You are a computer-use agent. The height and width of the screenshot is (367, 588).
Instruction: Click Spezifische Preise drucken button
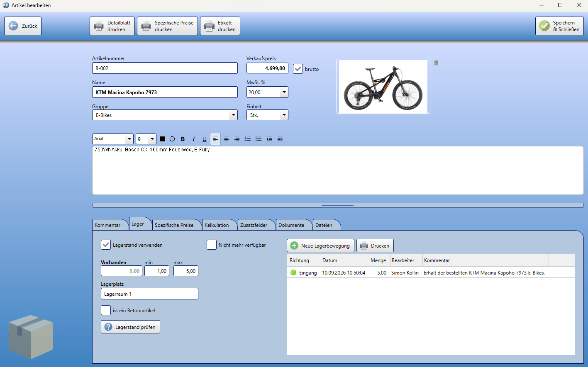tap(167, 26)
